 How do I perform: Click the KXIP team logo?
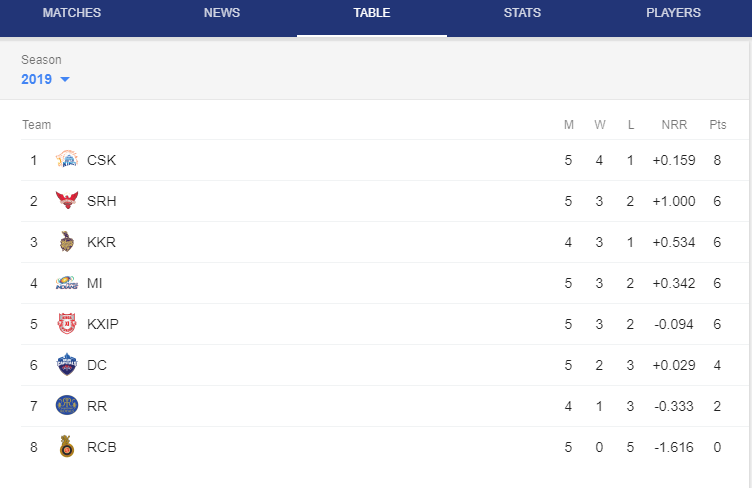coord(67,324)
